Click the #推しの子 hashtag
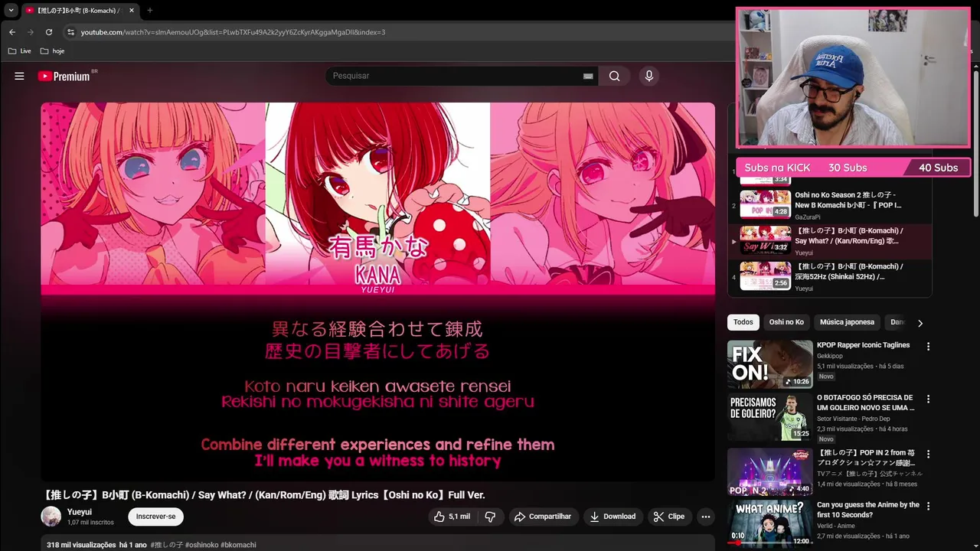 (167, 545)
